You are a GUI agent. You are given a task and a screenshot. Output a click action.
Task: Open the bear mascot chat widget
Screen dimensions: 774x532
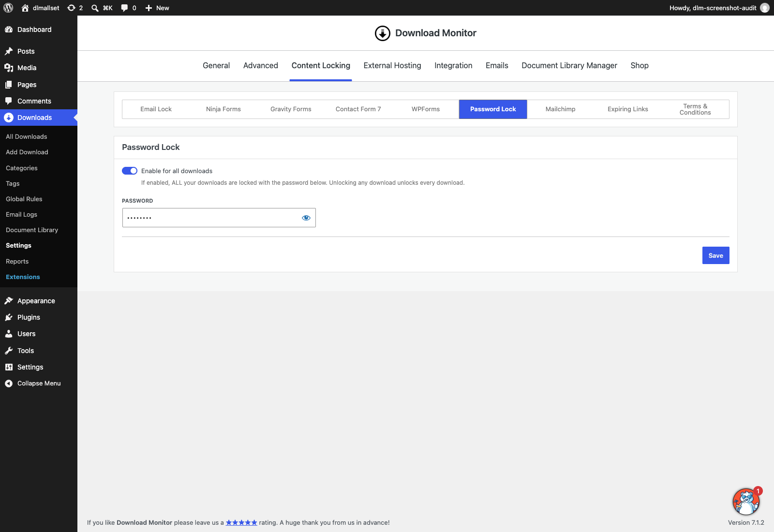746,501
